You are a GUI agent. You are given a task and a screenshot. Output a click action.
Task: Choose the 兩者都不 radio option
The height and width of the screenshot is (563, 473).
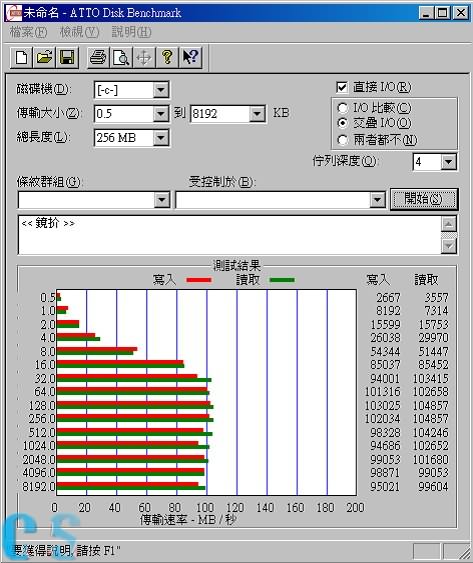click(343, 140)
